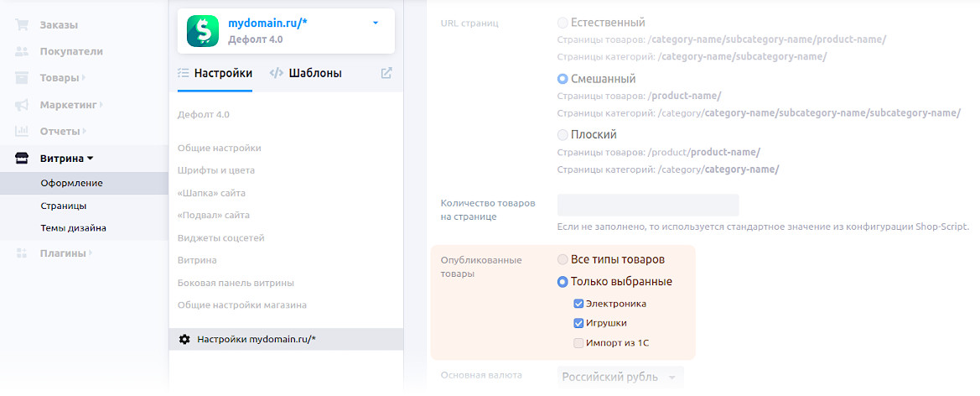Screen dimensions: 980x396
Task: Open storefront in new window icon
Action: [386, 73]
